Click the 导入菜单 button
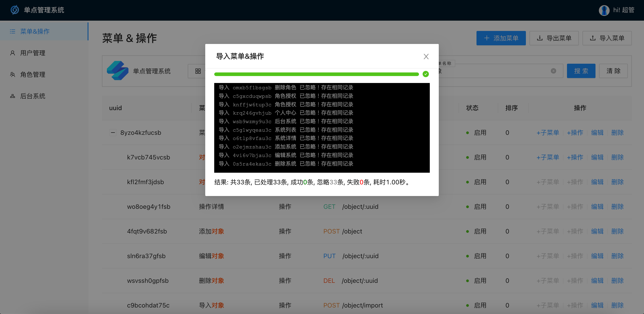This screenshot has width=644, height=314. (x=607, y=38)
